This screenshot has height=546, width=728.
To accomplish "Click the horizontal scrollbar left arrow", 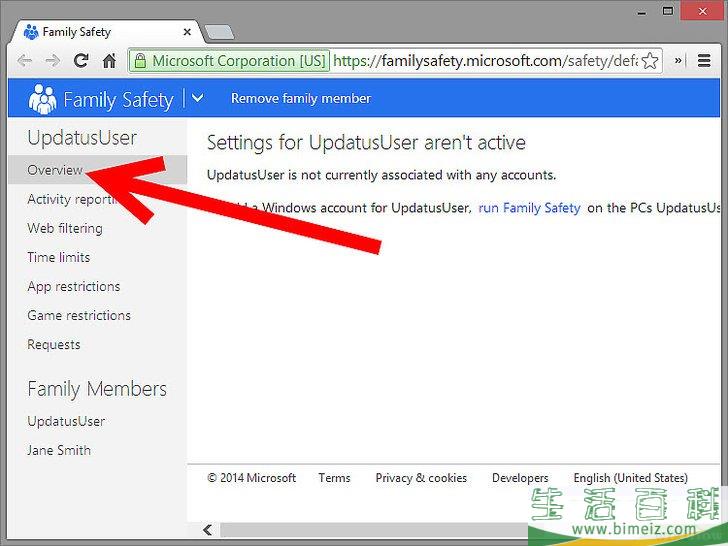I will 208,530.
